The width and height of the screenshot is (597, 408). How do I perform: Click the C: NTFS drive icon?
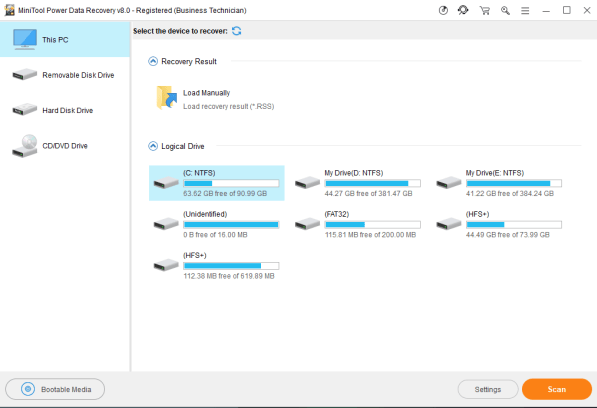[166, 183]
